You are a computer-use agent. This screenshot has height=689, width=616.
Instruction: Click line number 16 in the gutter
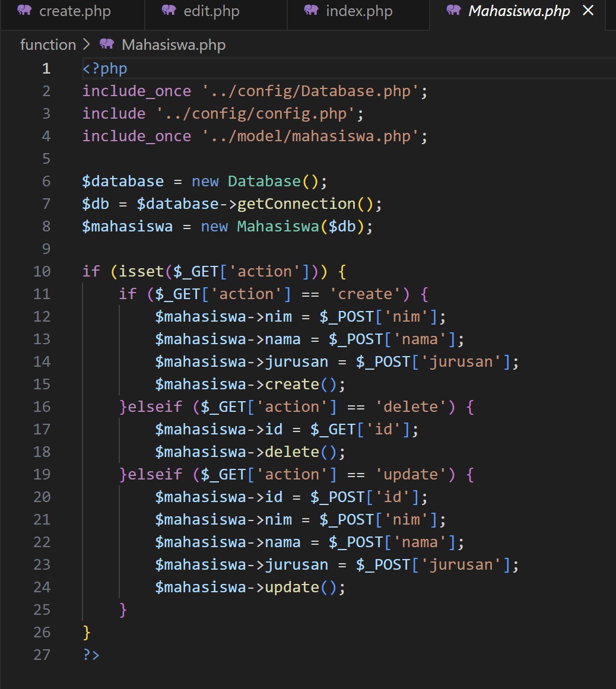coord(42,407)
